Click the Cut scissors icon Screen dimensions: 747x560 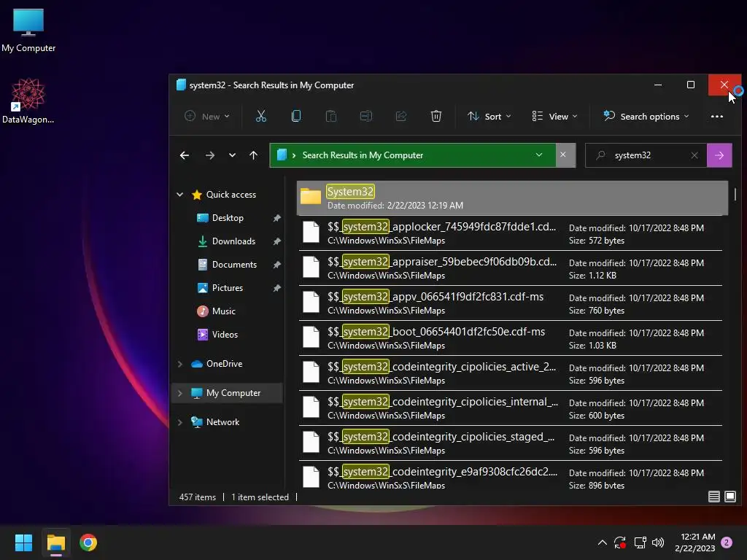tap(261, 116)
